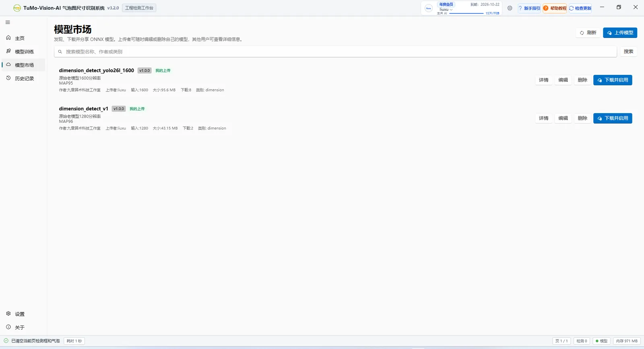Click the 模型 status indicator

pyautogui.click(x=601, y=341)
